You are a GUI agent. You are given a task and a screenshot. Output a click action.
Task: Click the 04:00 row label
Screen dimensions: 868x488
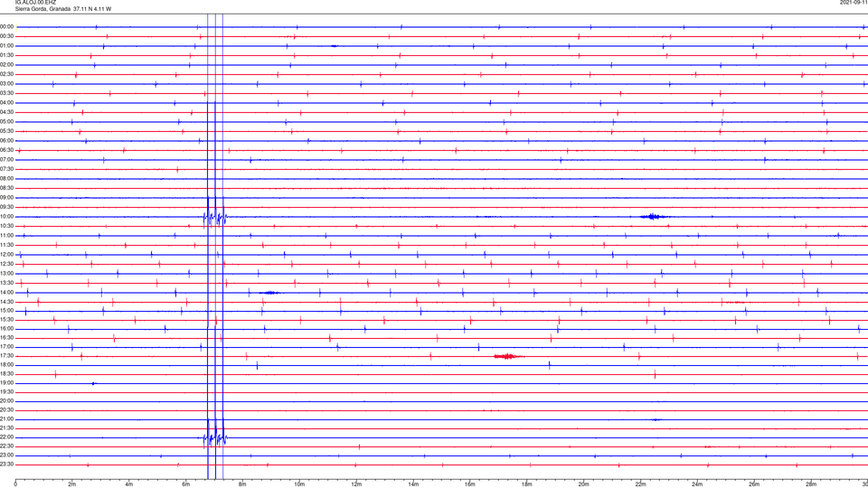(x=6, y=103)
